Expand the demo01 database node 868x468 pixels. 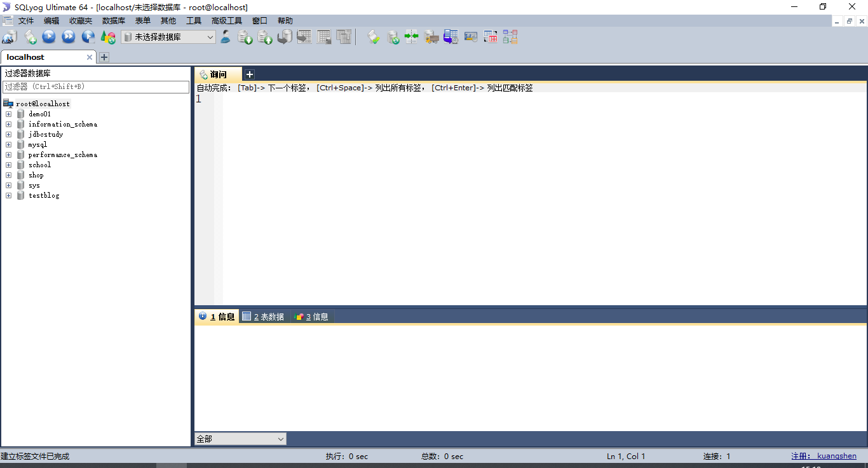pyautogui.click(x=8, y=114)
